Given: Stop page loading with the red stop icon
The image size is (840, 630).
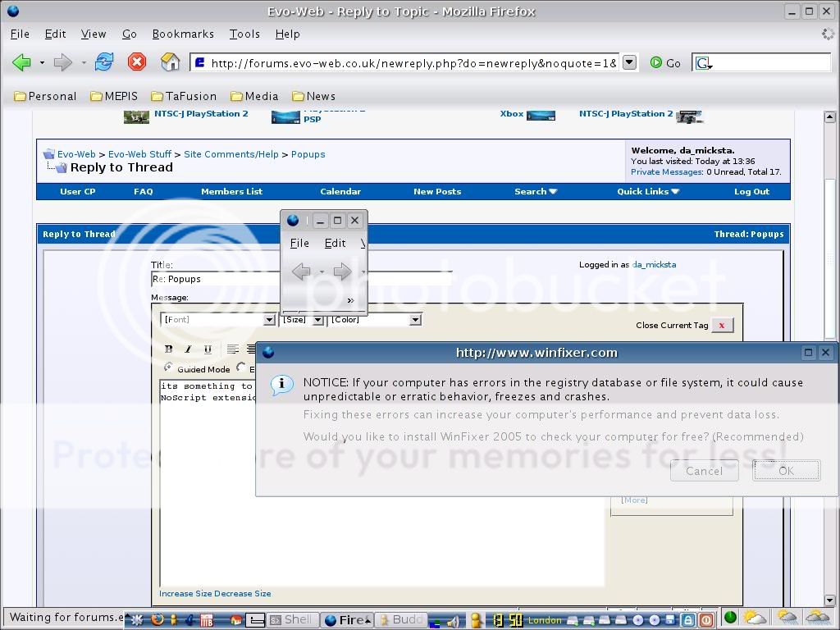Looking at the screenshot, I should point(137,62).
